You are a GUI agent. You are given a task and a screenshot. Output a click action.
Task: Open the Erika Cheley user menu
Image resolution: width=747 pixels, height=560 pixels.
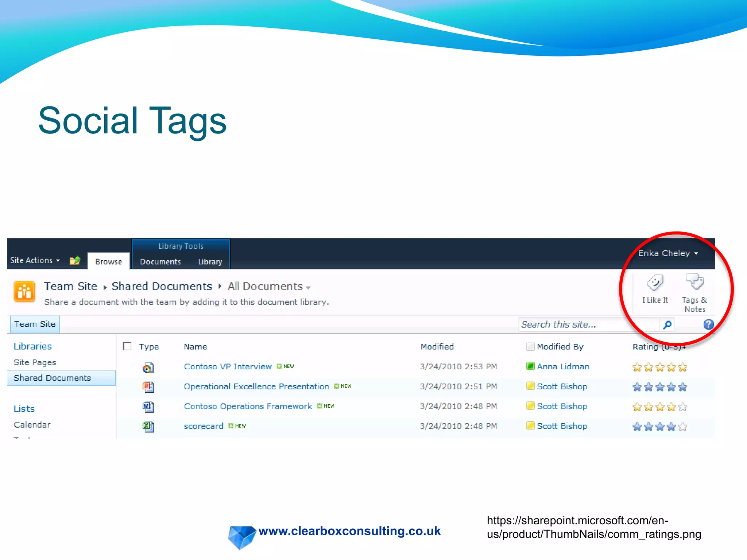(x=668, y=253)
